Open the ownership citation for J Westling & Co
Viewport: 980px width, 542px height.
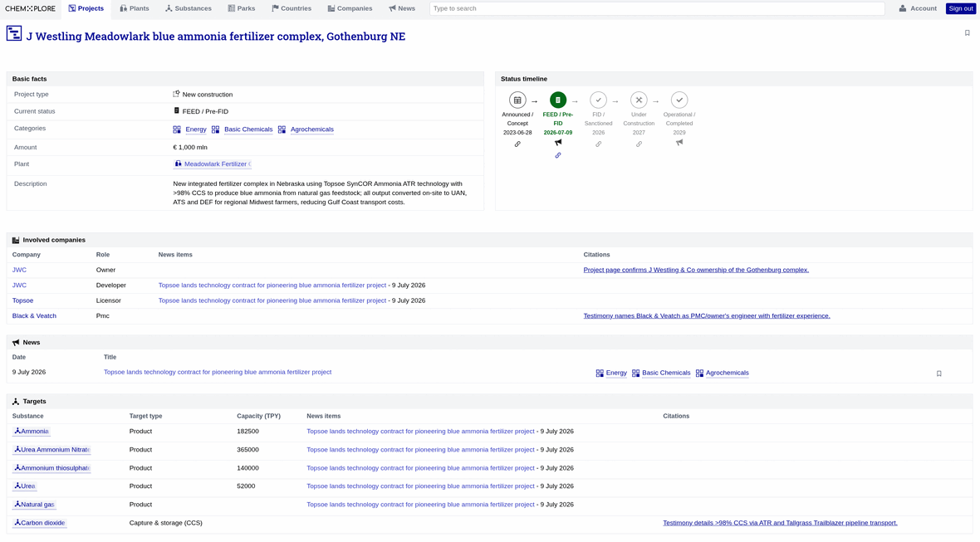[x=696, y=270]
